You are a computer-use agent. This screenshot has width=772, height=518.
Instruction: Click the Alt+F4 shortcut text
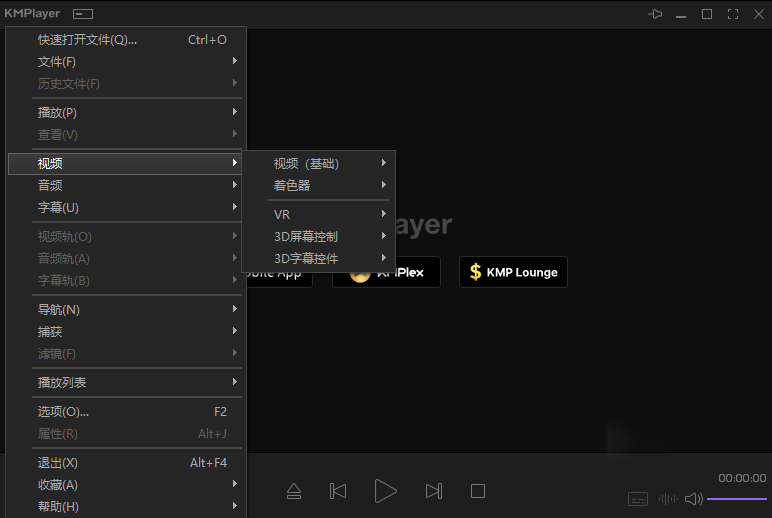tap(208, 463)
